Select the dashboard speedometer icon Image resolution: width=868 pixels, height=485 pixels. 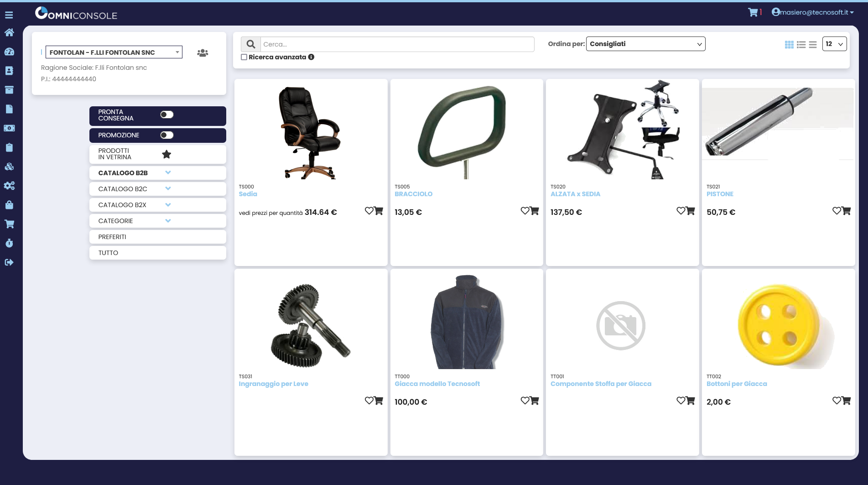[9, 52]
